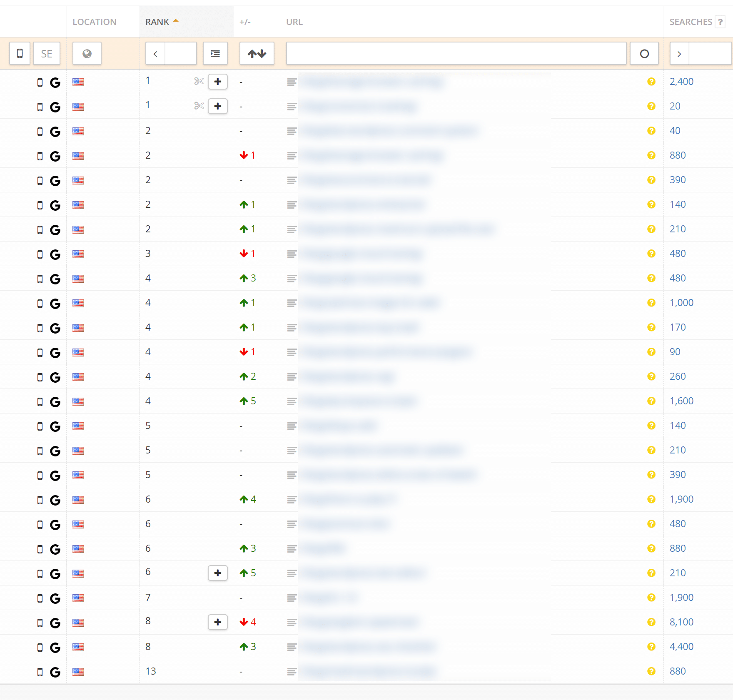
Task: Click the up-down arrows rank change filter
Action: point(257,53)
